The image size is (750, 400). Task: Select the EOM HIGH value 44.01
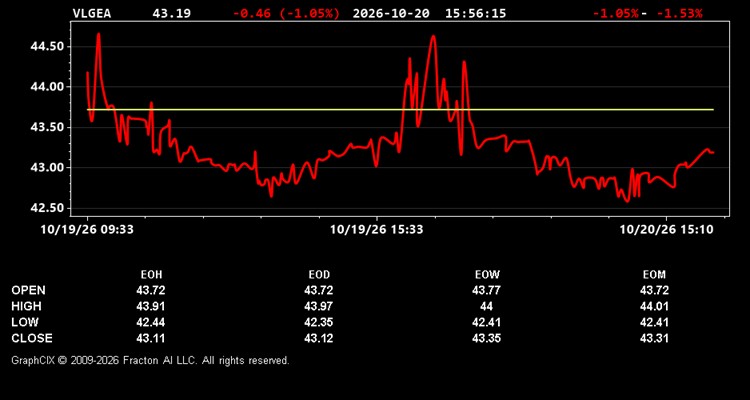coord(654,306)
